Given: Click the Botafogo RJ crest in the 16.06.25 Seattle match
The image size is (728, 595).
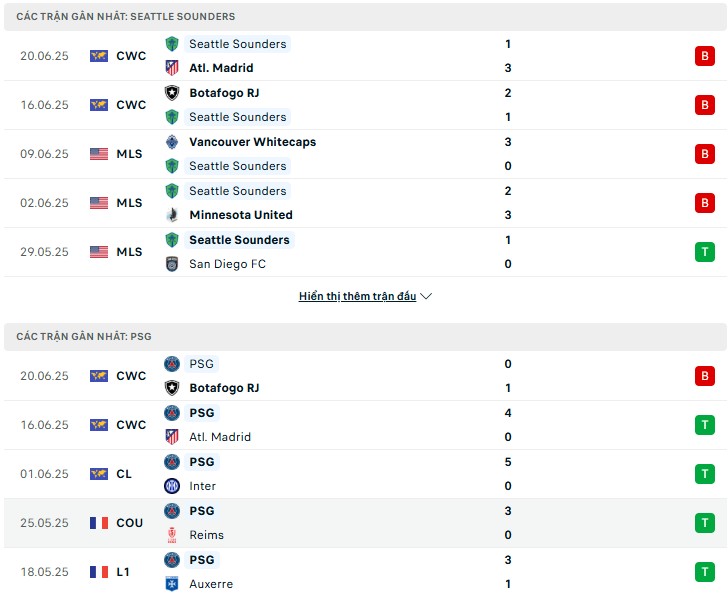Looking at the screenshot, I should (172, 93).
